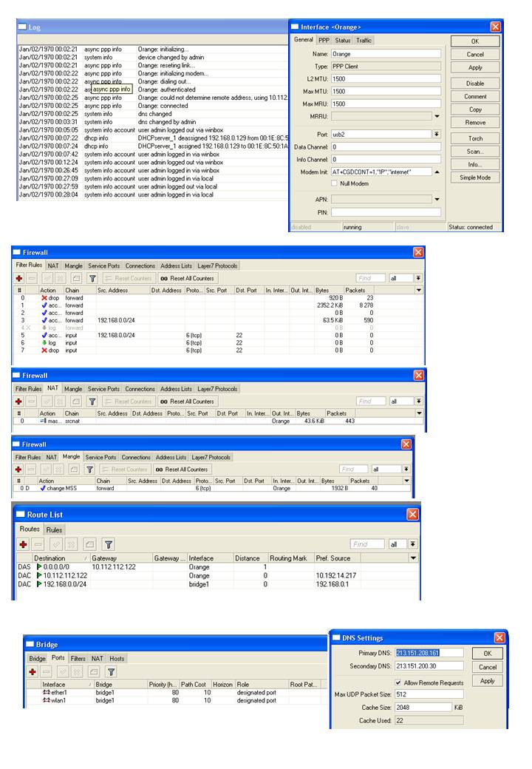The width and height of the screenshot is (532, 769).
Task: Select the 0.0.0.0/0 route row
Action: click(x=216, y=567)
